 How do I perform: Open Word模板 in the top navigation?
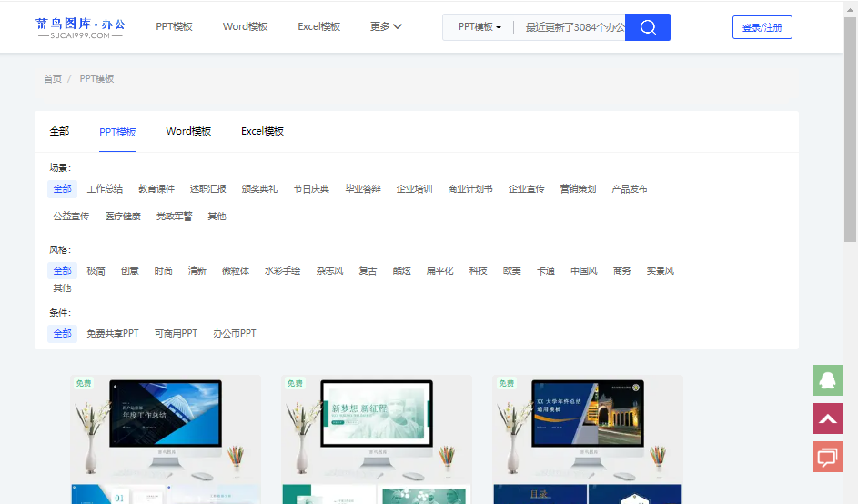pyautogui.click(x=245, y=26)
